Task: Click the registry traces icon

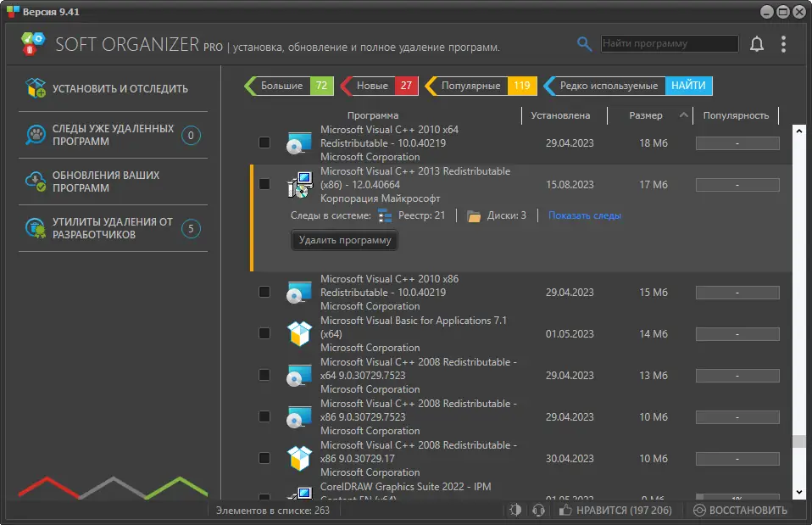Action: [384, 215]
